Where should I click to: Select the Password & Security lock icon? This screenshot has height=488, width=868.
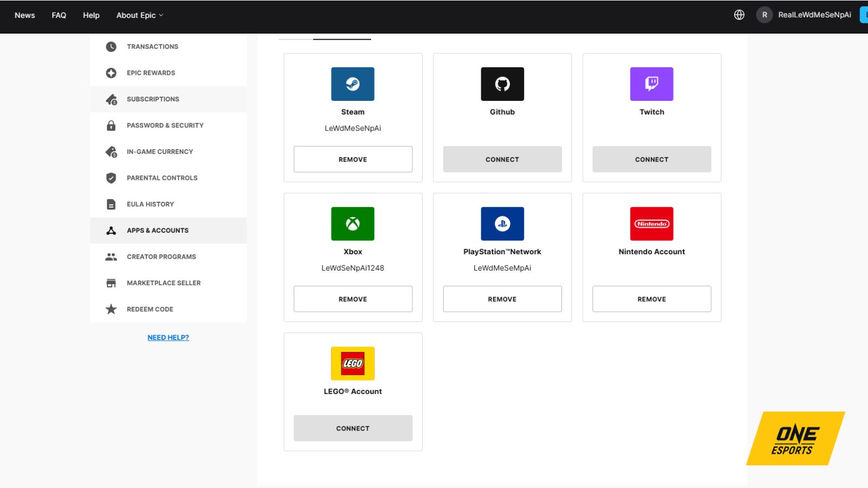[x=111, y=125]
